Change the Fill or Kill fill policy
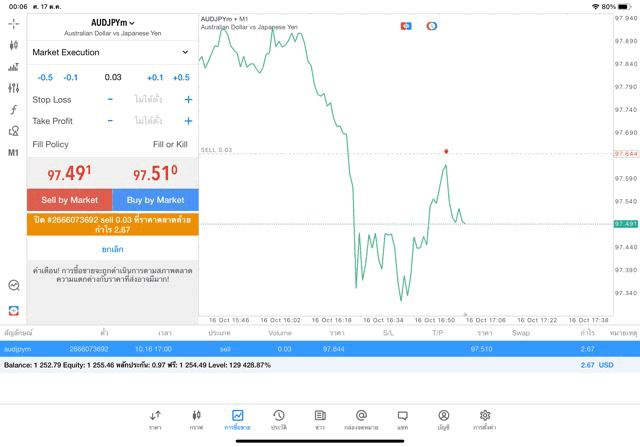Screen dimensions: 640x447 click(x=170, y=145)
